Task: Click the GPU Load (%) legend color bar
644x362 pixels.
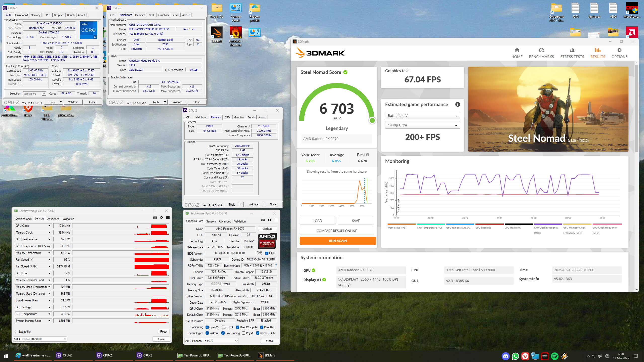Action: [489, 224]
